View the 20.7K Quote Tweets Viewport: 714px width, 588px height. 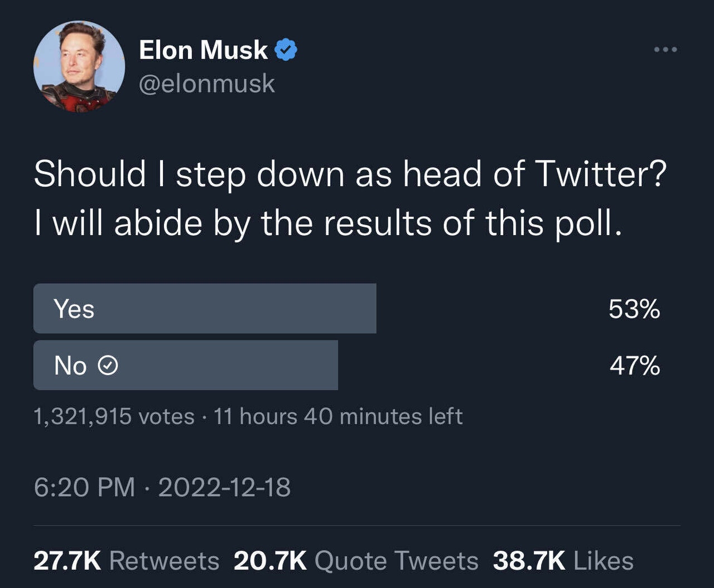[x=356, y=560]
